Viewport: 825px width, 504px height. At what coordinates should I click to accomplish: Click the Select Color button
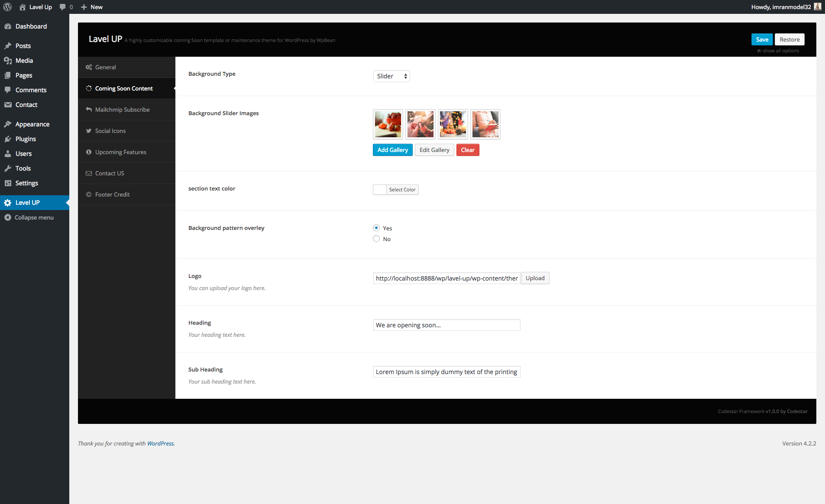[402, 190]
